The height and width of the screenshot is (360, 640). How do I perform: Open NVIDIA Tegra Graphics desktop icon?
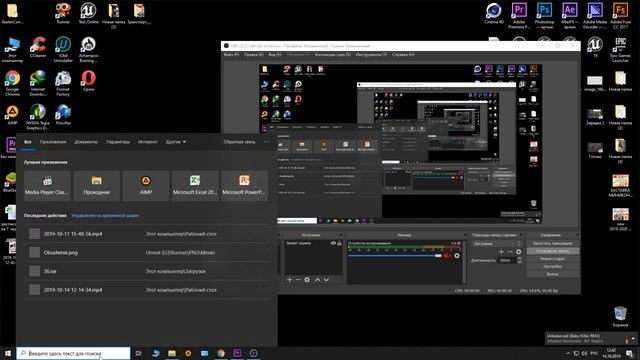[x=38, y=117]
